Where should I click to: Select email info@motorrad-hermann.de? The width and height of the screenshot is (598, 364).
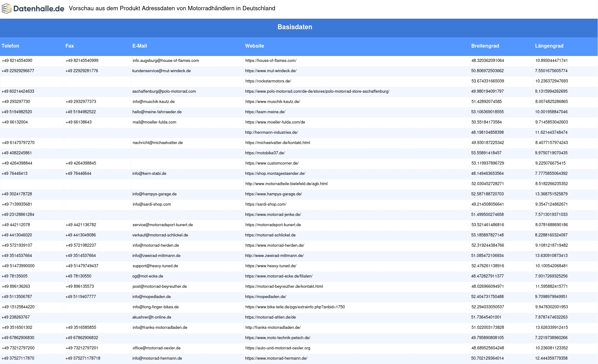tap(157, 358)
